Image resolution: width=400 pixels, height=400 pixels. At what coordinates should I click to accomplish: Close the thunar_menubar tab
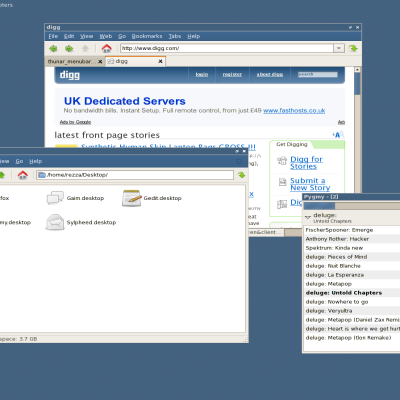[x=100, y=62]
